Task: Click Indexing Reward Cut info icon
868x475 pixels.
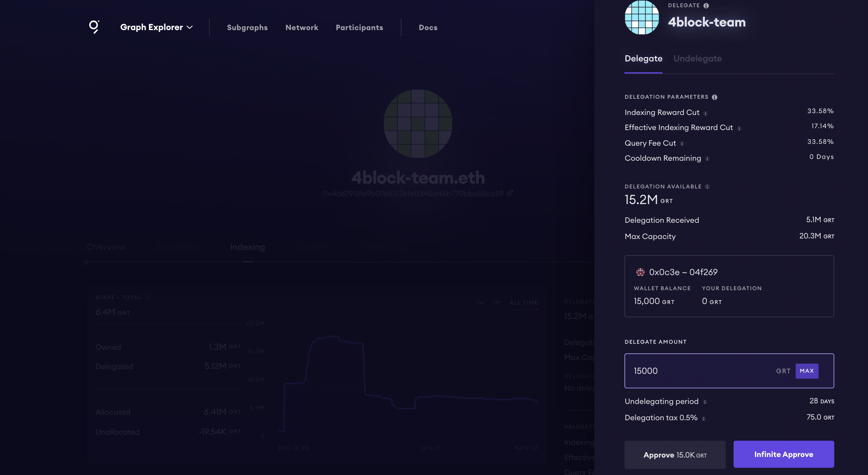Action: pyautogui.click(x=705, y=113)
